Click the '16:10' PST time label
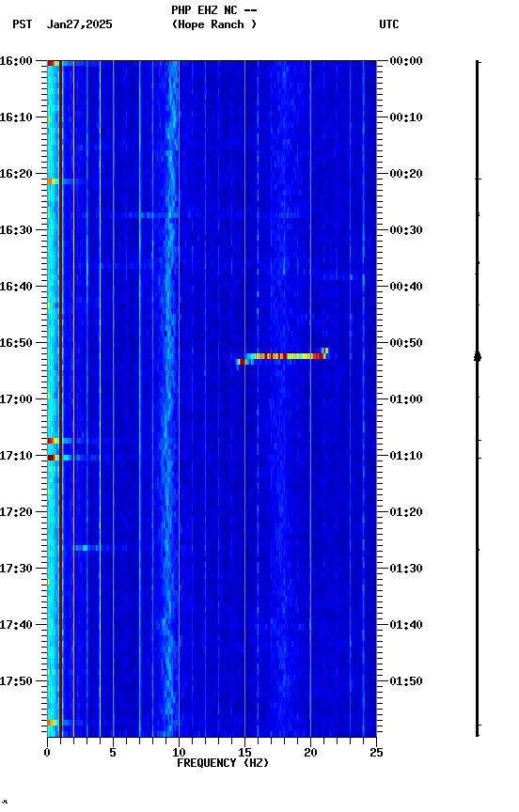The image size is (519, 812). click(x=16, y=117)
